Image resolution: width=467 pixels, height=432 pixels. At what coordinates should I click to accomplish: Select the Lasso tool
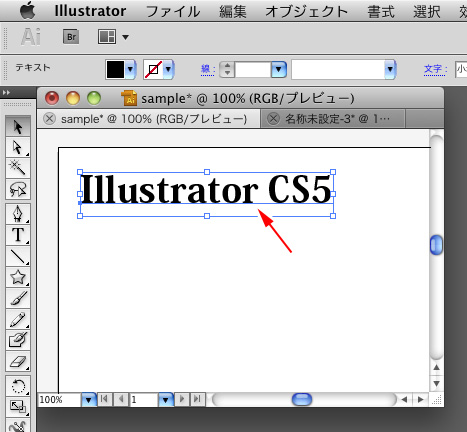(x=18, y=189)
